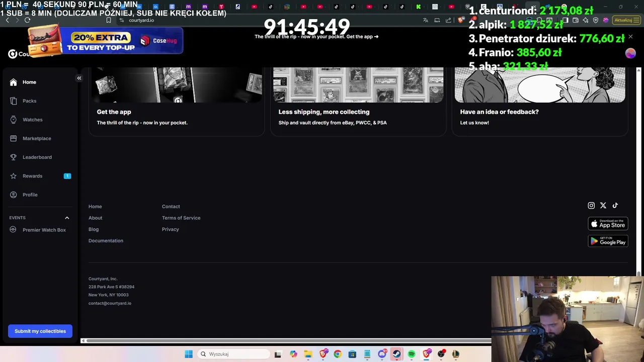This screenshot has height=362, width=644.
Task: Open League of Legends taskbar icon
Action: click(456, 354)
